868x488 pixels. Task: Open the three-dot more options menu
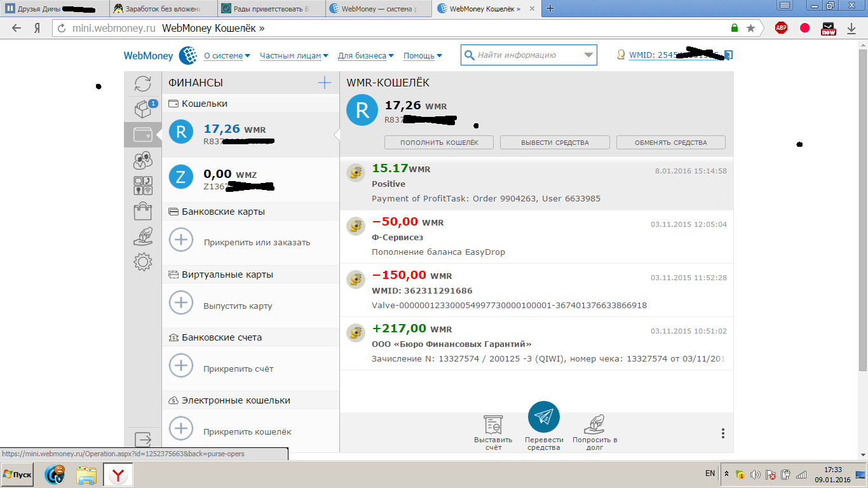coord(723,433)
